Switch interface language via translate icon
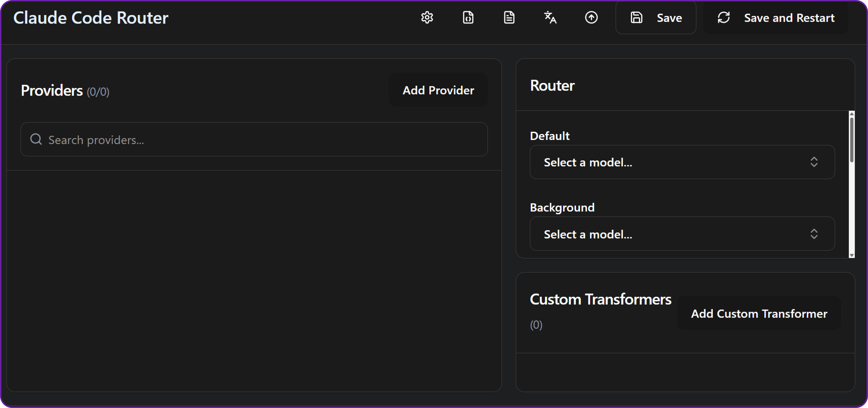The width and height of the screenshot is (868, 408). coord(550,18)
